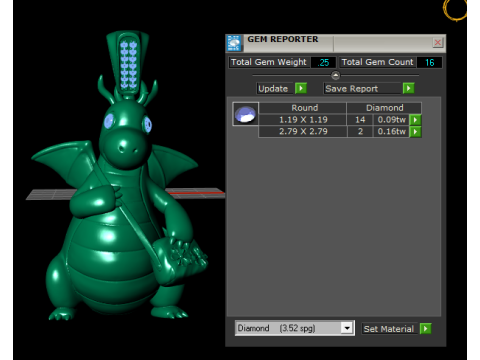Click the Total Gem Count value 16
The width and height of the screenshot is (480, 360).
(429, 63)
